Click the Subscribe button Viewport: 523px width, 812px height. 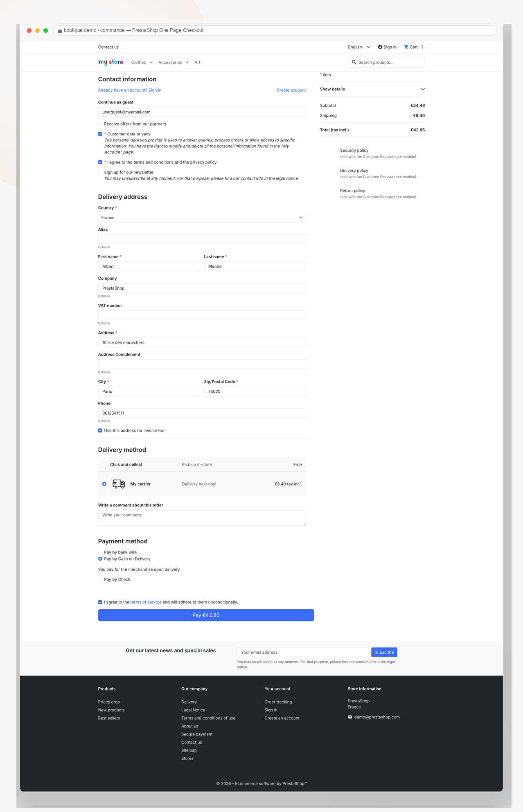(384, 652)
